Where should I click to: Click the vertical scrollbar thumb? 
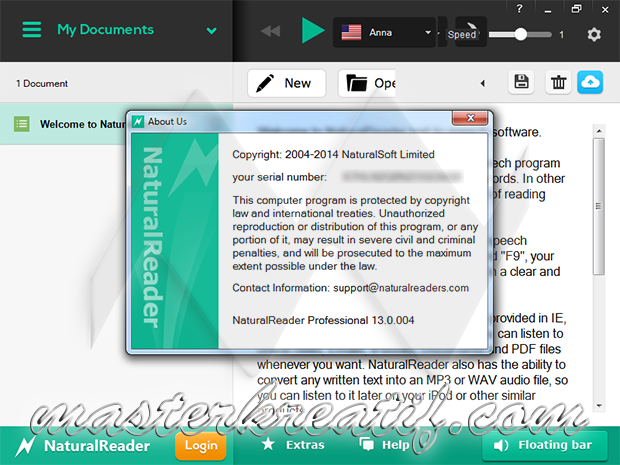pos(599,206)
